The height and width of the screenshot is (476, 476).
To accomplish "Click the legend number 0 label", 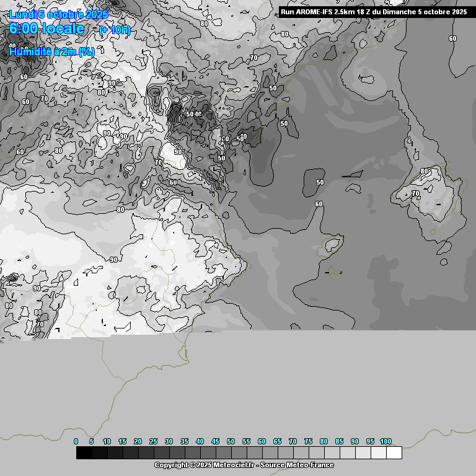I will (x=76, y=441).
